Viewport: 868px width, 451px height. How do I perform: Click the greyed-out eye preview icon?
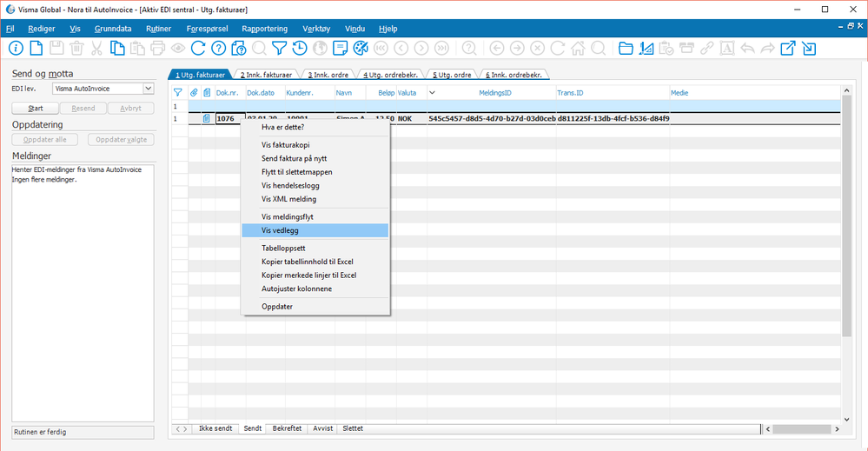click(x=178, y=49)
